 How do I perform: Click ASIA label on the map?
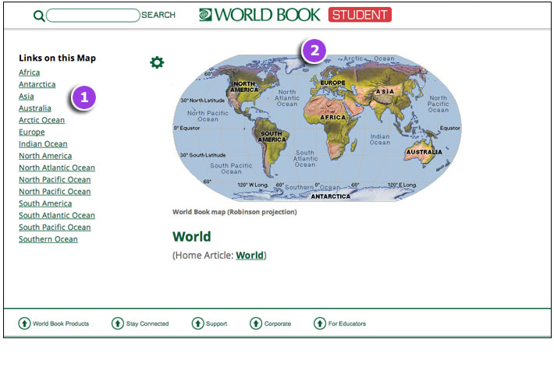tap(385, 91)
